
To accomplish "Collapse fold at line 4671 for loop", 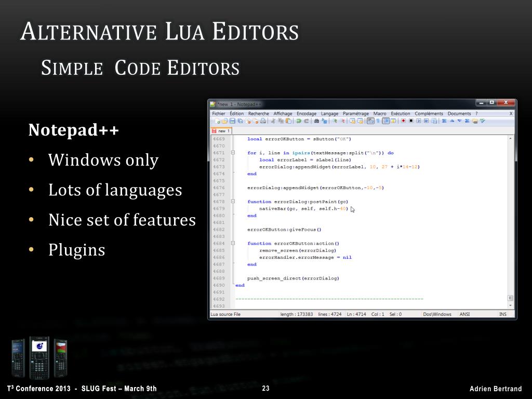I will coord(233,153).
